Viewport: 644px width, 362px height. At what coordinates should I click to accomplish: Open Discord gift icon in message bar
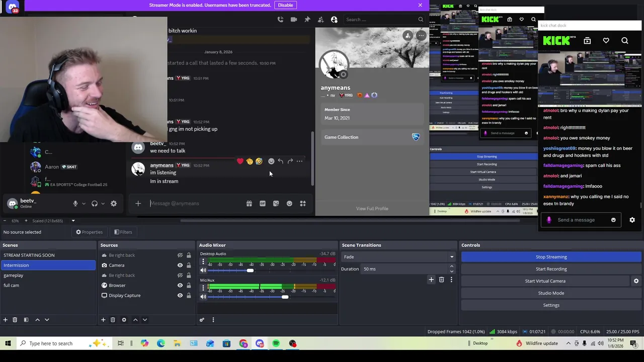249,204
